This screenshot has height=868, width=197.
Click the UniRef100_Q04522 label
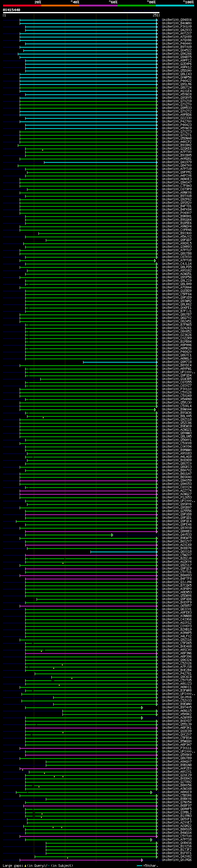click(177, 50)
